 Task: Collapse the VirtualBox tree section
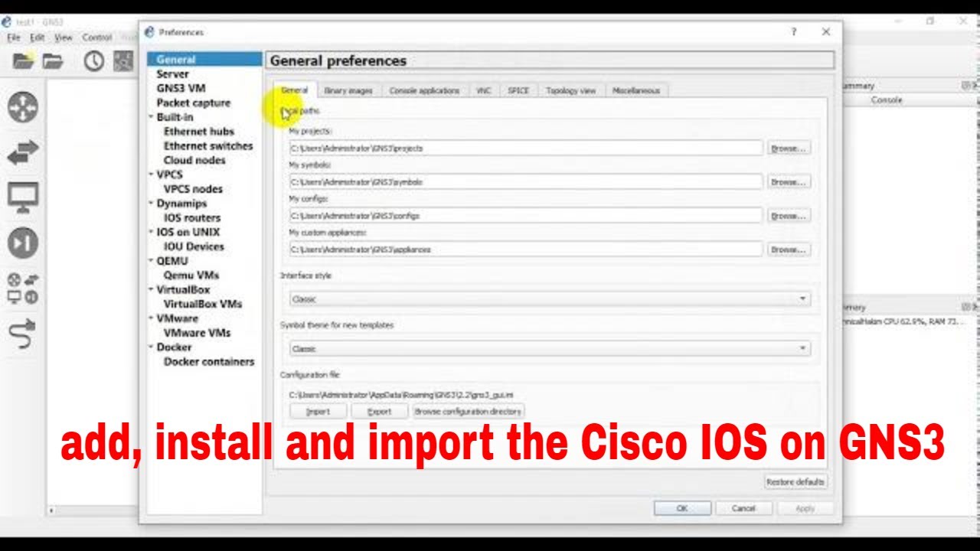pyautogui.click(x=151, y=290)
